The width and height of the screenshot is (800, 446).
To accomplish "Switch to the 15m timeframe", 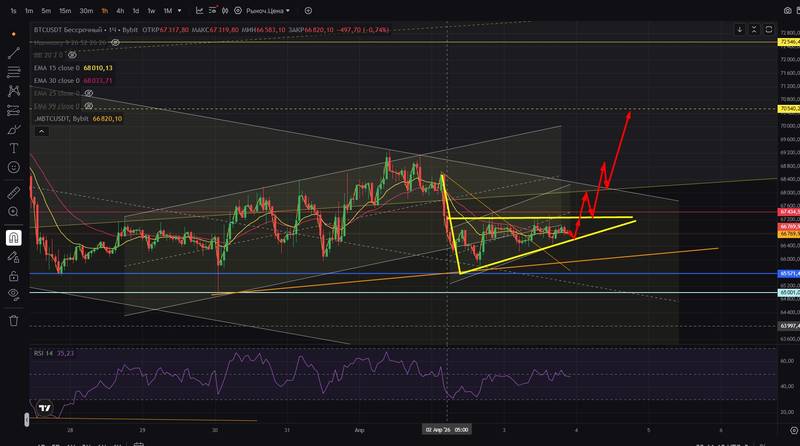I will 65,10.
